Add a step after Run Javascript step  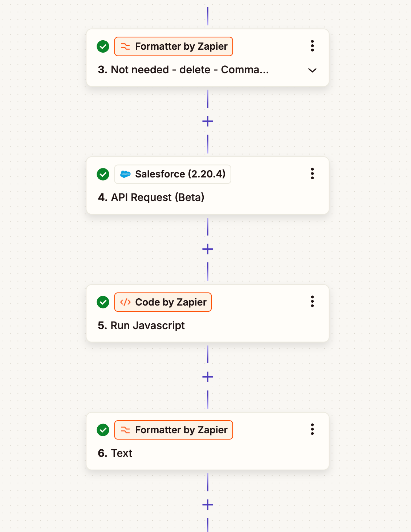[x=208, y=377]
